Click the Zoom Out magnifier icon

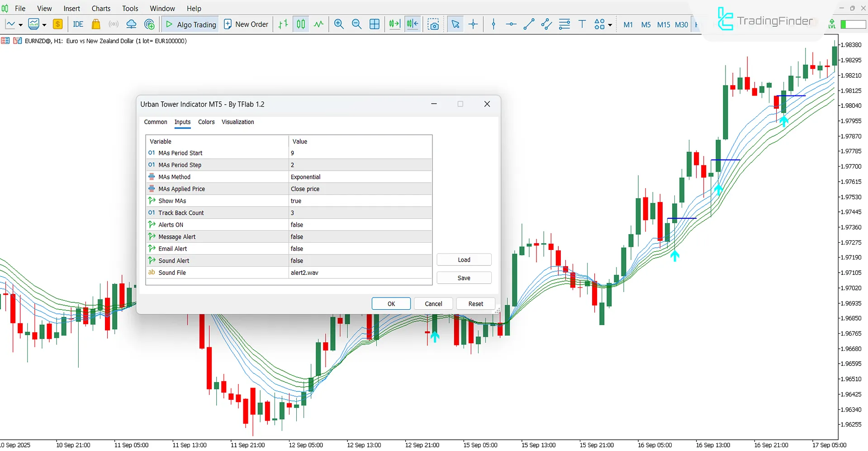(356, 24)
